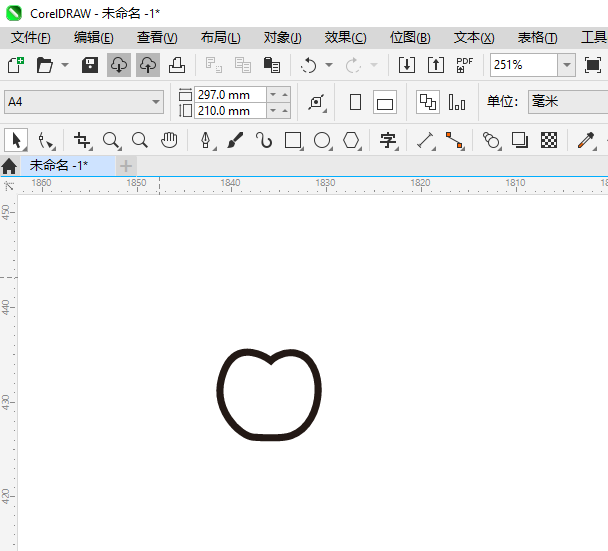Open the 编辑(E) menu

[94, 38]
